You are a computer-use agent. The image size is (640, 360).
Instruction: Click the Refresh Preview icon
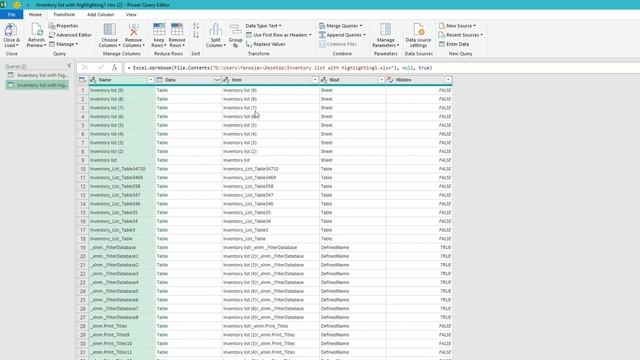(36, 30)
